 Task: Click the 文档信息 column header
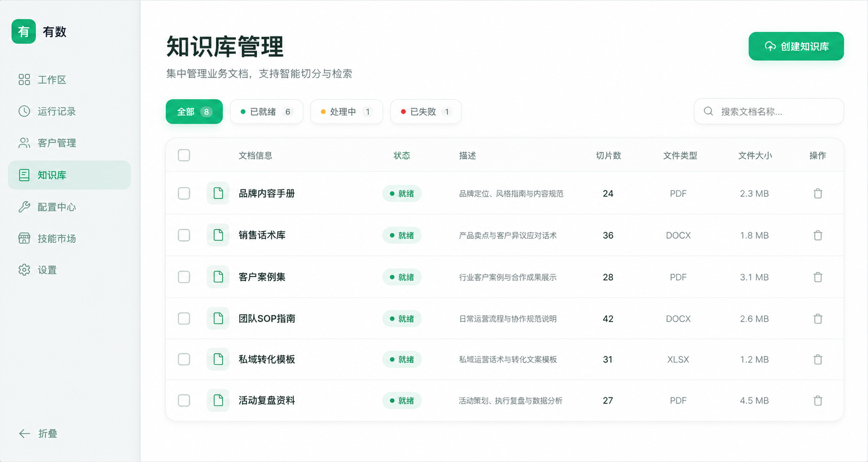coord(256,156)
